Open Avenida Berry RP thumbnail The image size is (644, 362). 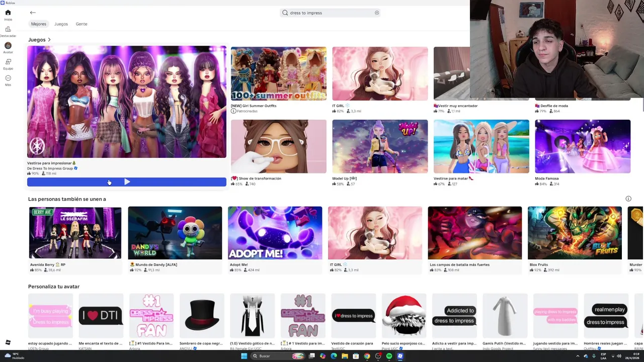click(x=75, y=233)
